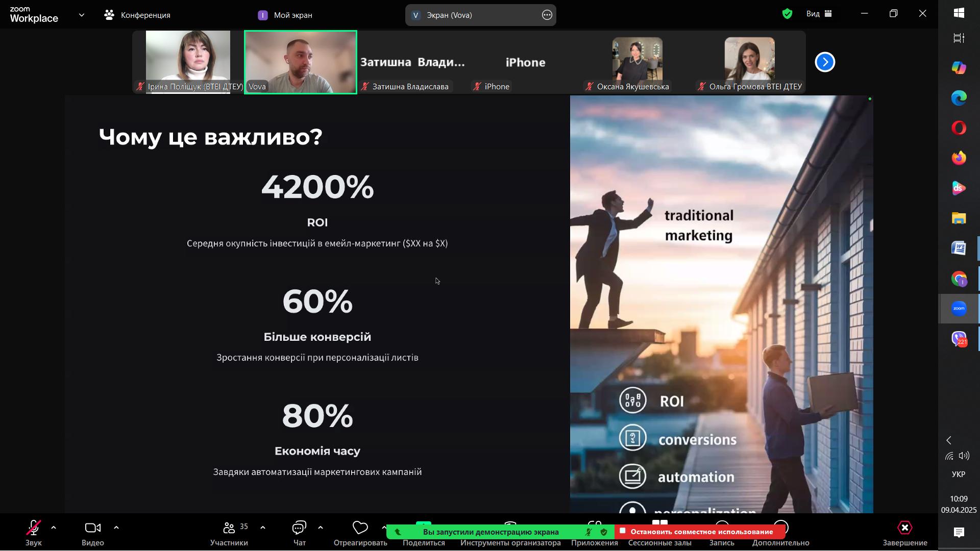980x551 pixels.
Task: Expand Zoom Workplace dropdown chevron
Action: (x=82, y=15)
